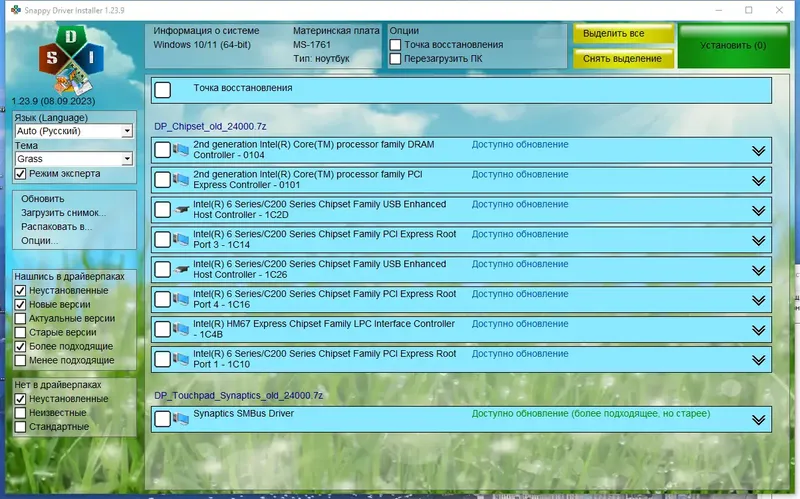Click the device icon for DRAM Controller 0104
The width and height of the screenshot is (800, 499).
pyautogui.click(x=181, y=149)
